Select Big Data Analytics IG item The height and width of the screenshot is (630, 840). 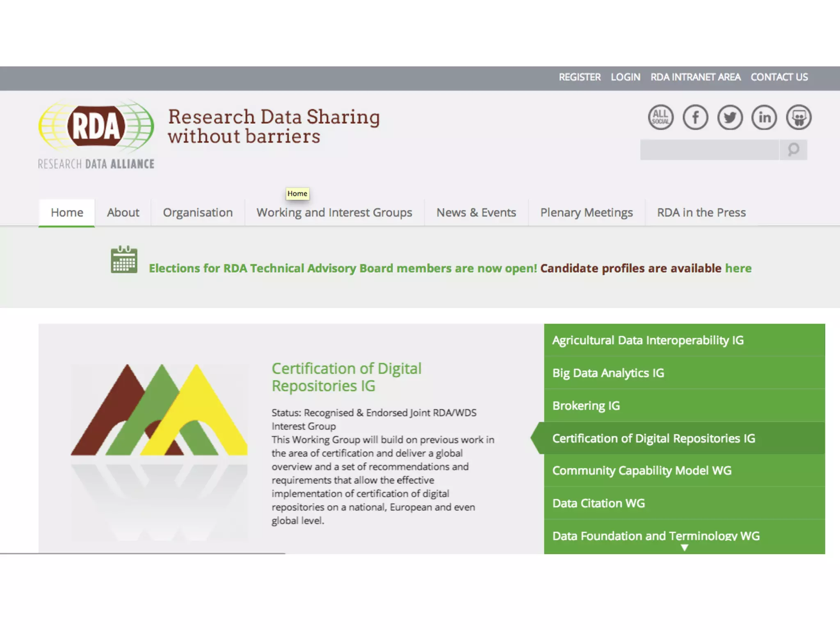pos(608,373)
